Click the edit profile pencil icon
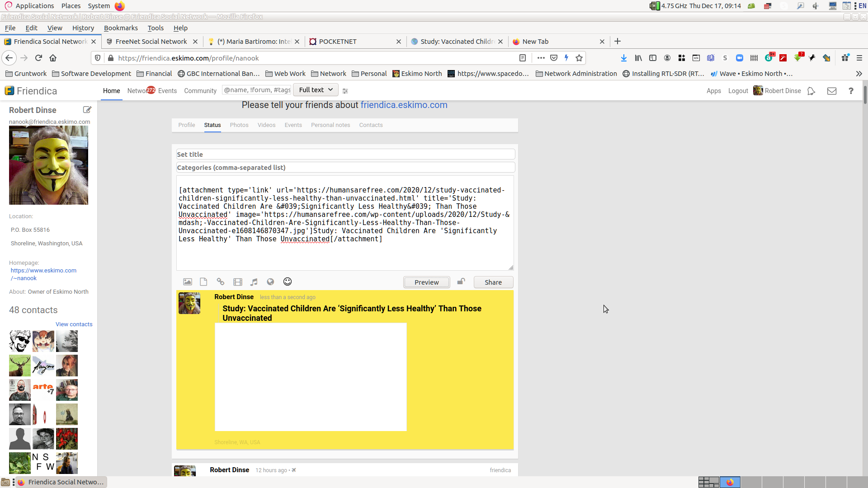Viewport: 868px width, 488px height. pyautogui.click(x=87, y=110)
